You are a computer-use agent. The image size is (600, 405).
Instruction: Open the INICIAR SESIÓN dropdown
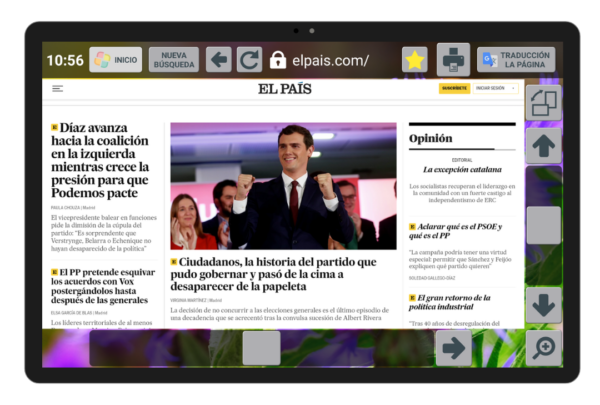pos(492,88)
